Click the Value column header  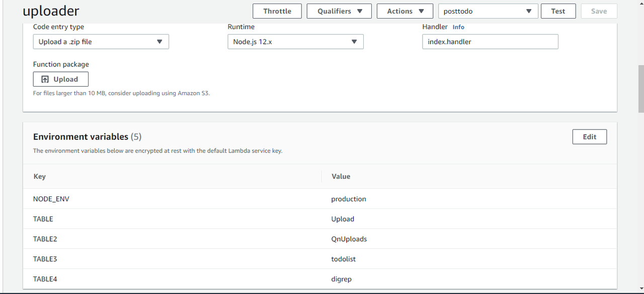[x=341, y=176]
